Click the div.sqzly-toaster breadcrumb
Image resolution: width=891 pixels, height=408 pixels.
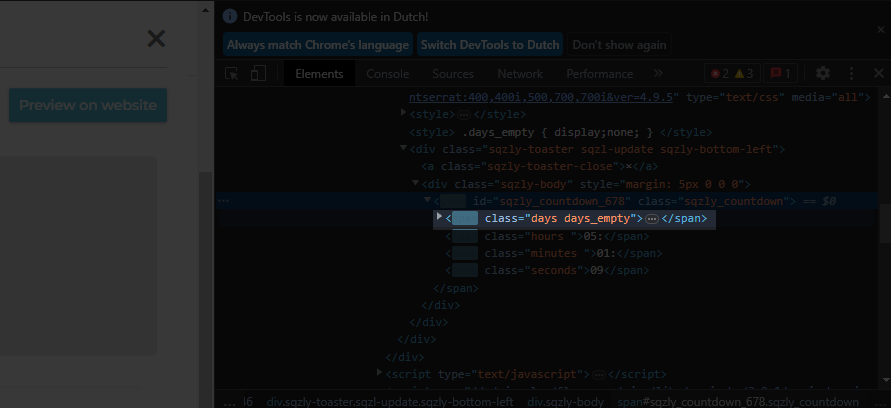point(390,402)
